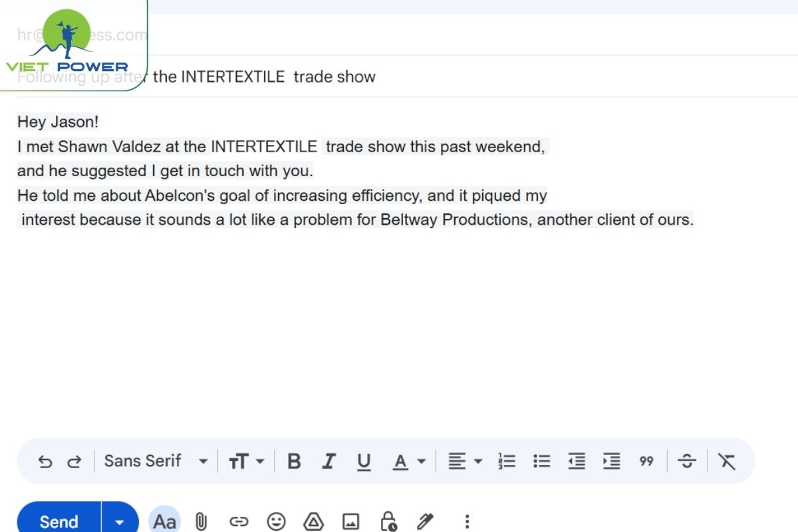Toggle italic formatting

coord(329,462)
